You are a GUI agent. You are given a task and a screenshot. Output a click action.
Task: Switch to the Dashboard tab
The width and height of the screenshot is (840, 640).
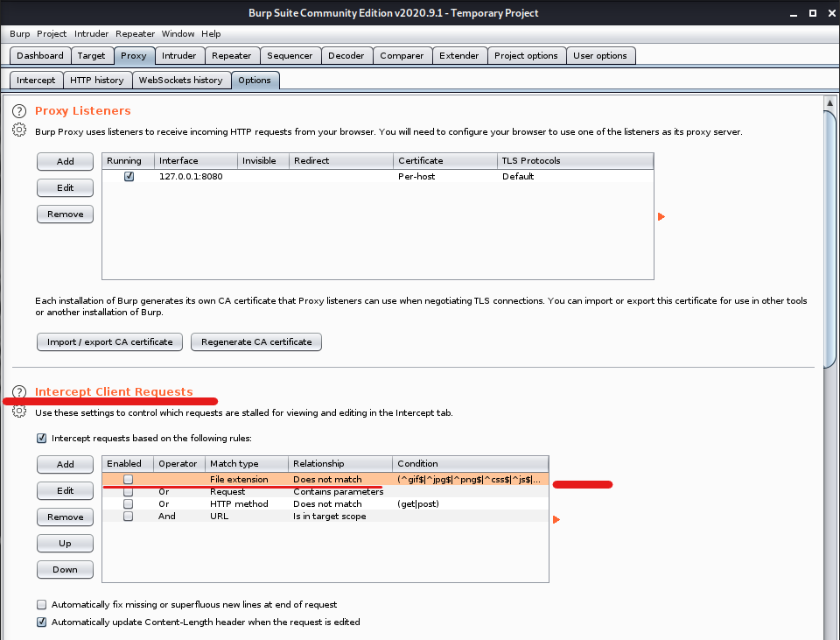click(40, 56)
